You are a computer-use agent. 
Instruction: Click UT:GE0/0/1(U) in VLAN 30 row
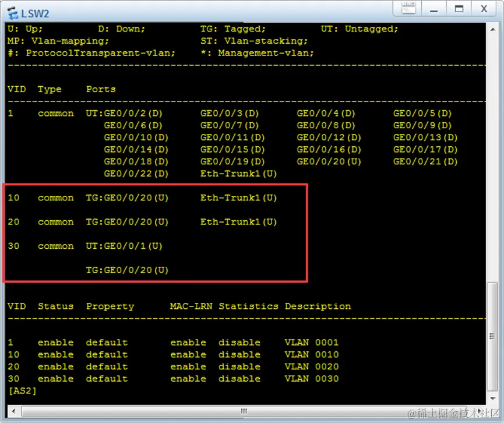(124, 246)
